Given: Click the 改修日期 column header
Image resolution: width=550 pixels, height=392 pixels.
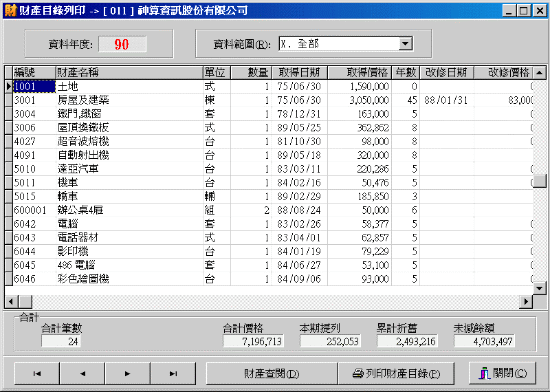Looking at the screenshot, I should (447, 73).
